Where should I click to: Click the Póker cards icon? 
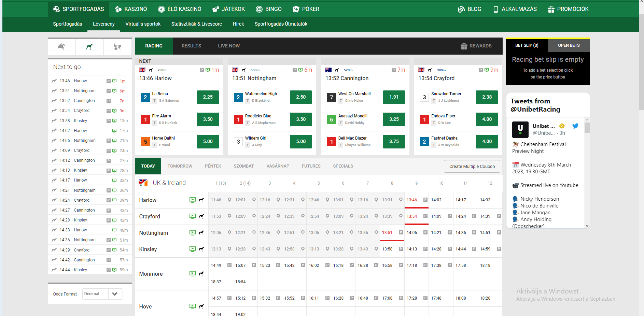pyautogui.click(x=296, y=9)
